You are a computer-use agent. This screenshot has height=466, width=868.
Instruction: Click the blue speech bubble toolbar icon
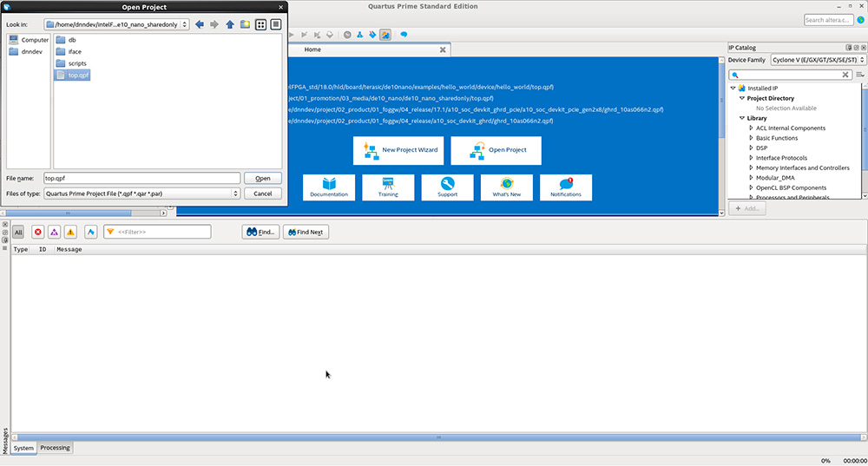tap(404, 35)
